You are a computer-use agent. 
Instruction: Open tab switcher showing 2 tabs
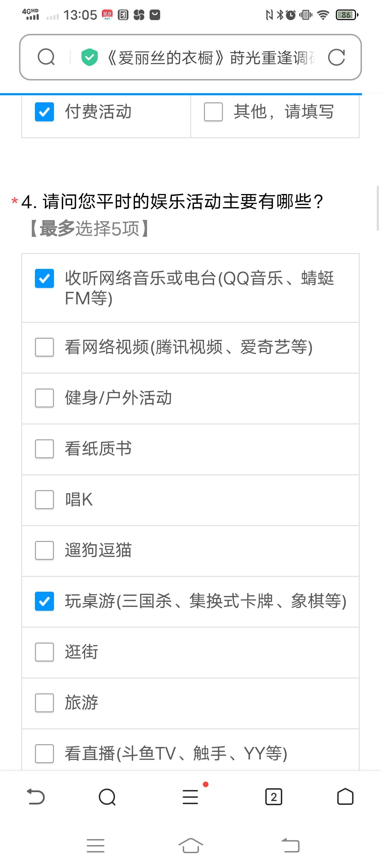274,797
